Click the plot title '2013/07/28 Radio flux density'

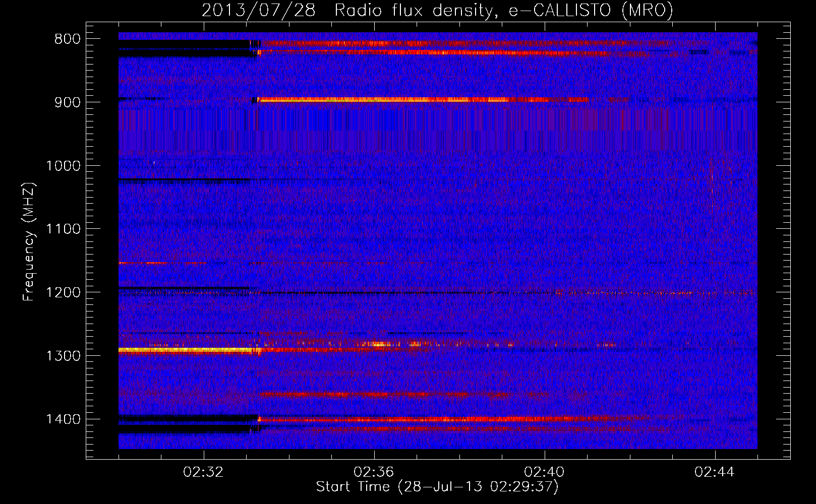point(437,10)
